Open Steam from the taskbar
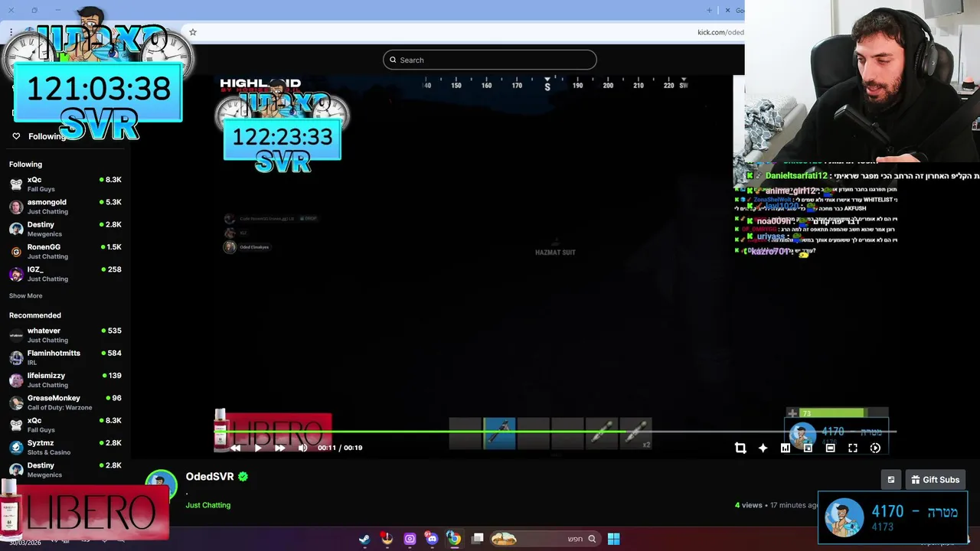 click(364, 539)
